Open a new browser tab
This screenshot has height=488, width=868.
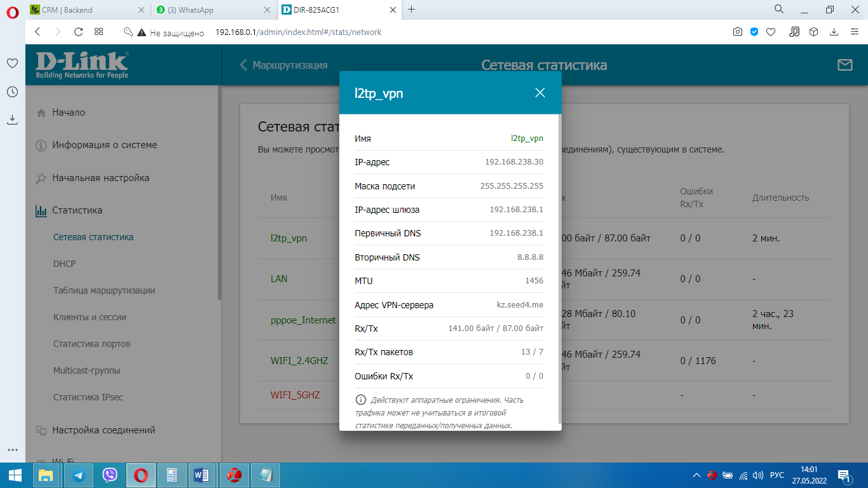411,10
